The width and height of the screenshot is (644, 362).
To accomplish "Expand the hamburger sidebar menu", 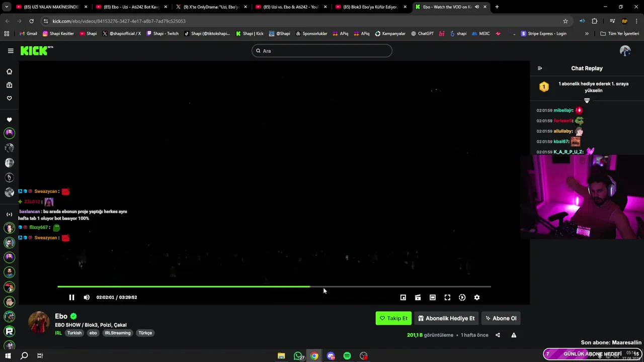I will 11,51.
